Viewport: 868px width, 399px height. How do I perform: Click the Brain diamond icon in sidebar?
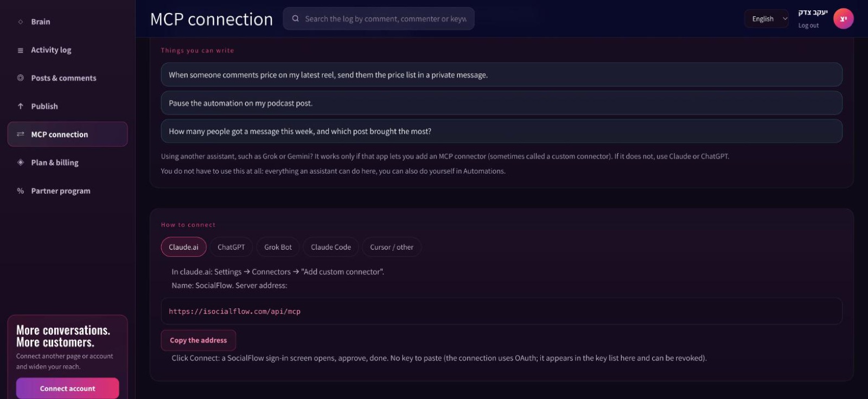[x=21, y=22]
